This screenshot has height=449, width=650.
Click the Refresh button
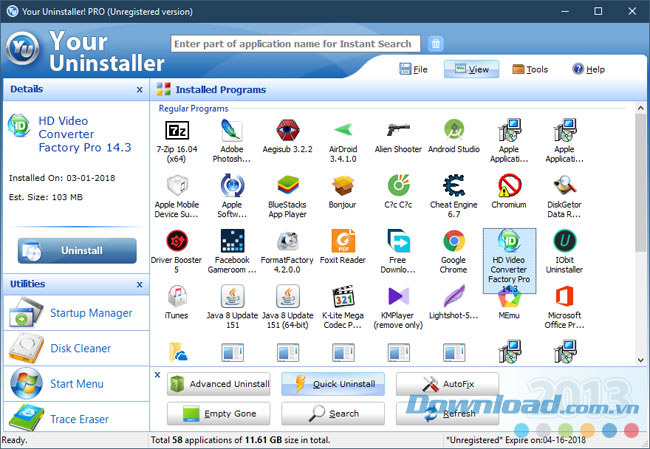point(447,413)
